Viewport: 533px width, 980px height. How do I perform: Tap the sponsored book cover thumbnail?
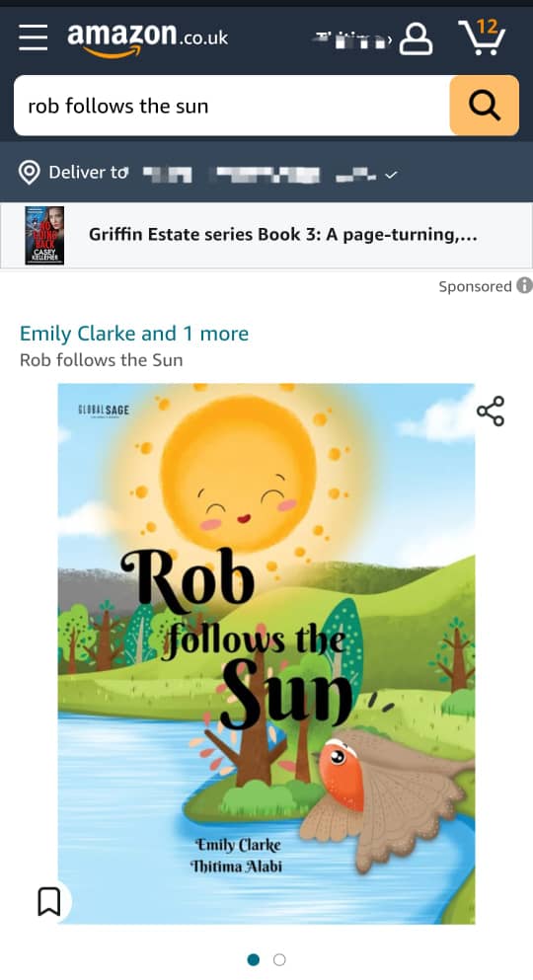[x=44, y=236]
